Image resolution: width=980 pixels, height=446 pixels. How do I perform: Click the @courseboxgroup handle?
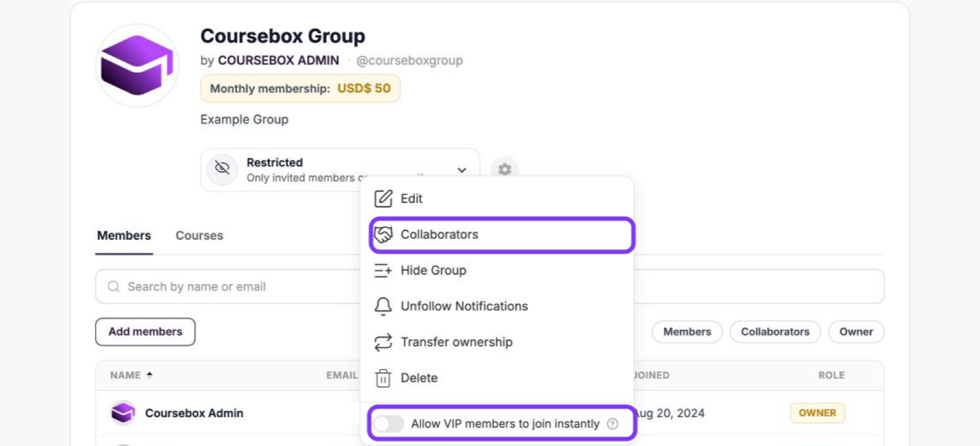pos(409,61)
